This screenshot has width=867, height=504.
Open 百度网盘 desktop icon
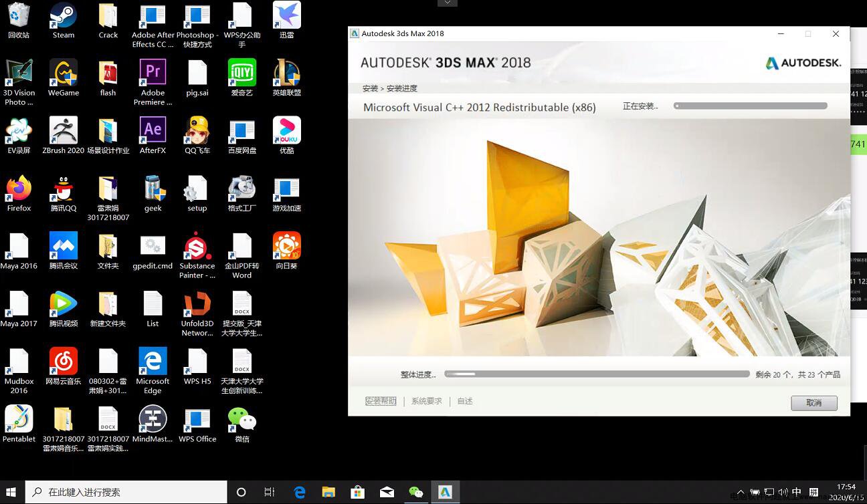coord(242,136)
